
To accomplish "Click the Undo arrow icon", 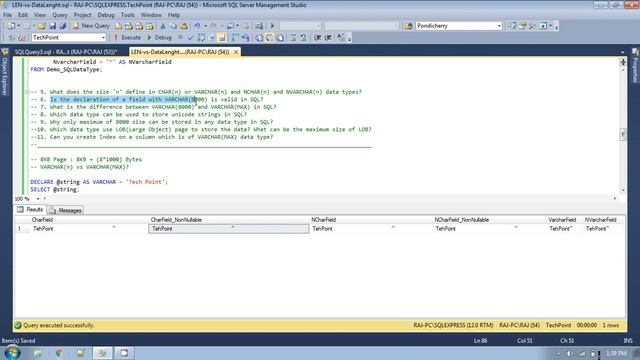I will point(197,26).
